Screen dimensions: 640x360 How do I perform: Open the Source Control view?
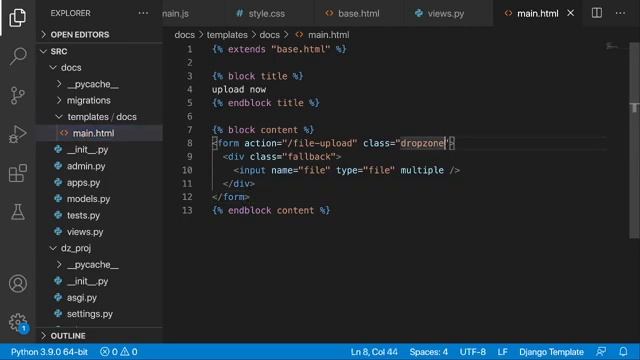coord(18,96)
